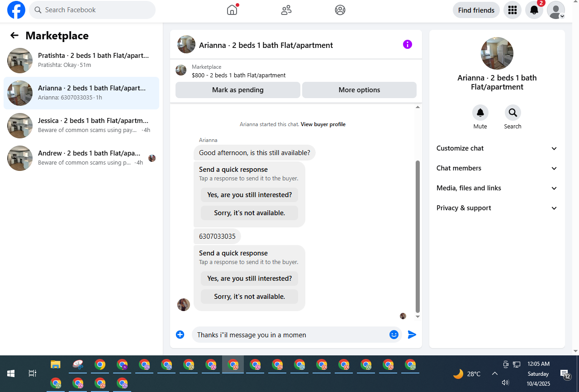
Task: Open the Pratishta conversation
Action: pos(81,61)
